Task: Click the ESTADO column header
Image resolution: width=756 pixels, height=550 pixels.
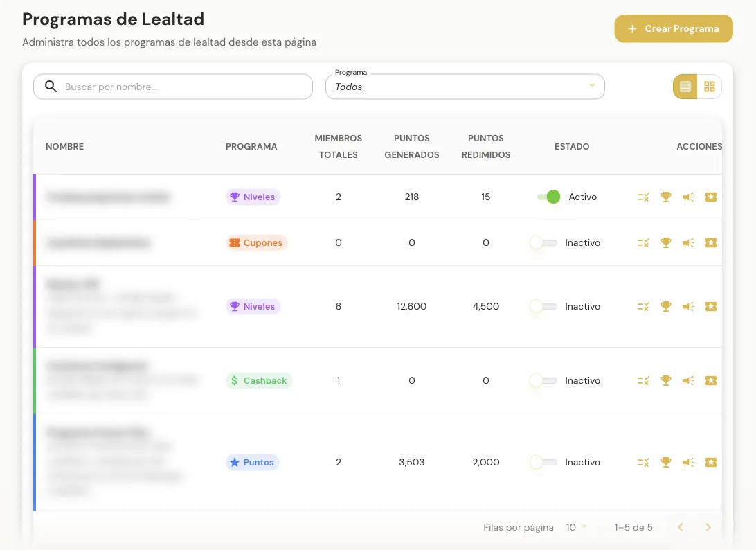Action: pos(572,147)
